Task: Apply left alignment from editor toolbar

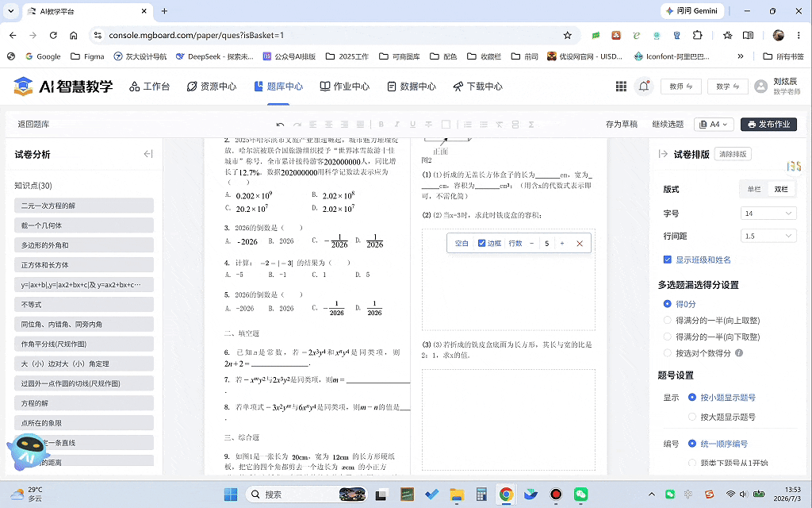Action: click(312, 125)
